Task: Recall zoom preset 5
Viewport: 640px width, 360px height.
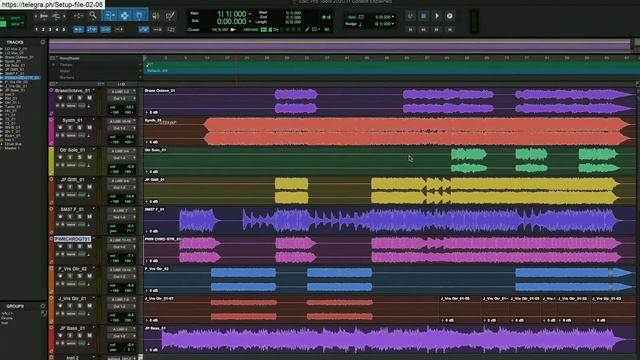Action: (63, 29)
